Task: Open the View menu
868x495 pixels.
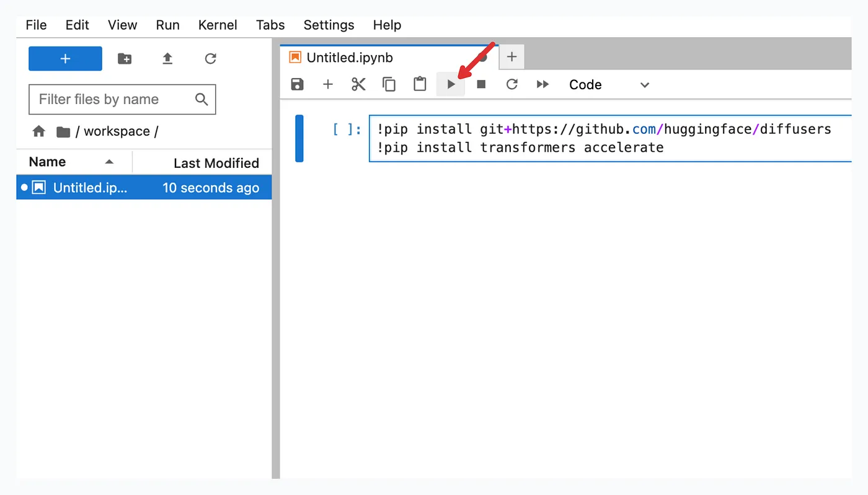Action: (x=122, y=25)
